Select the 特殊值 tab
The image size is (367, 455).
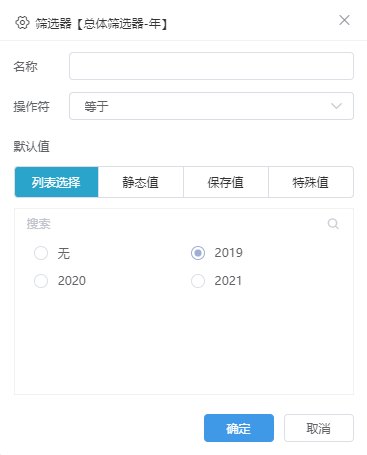point(311,182)
